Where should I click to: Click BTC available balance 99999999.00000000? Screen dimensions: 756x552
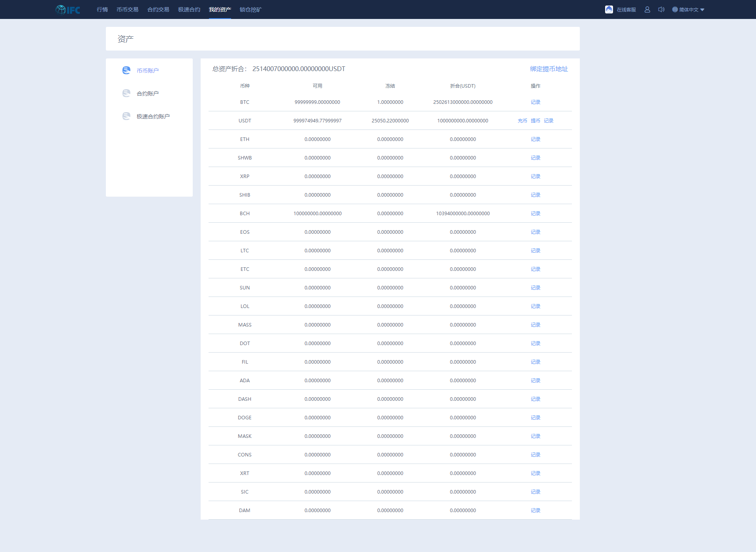tap(318, 102)
